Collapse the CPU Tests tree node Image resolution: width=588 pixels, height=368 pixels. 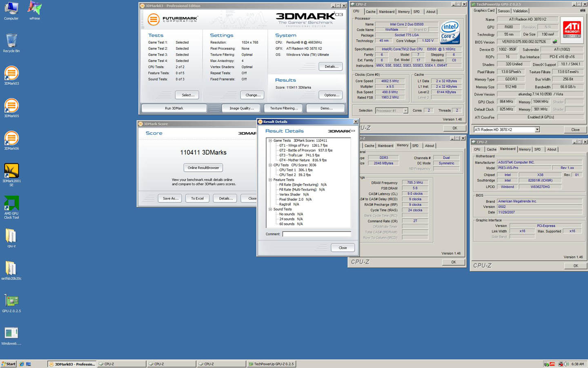[270, 165]
